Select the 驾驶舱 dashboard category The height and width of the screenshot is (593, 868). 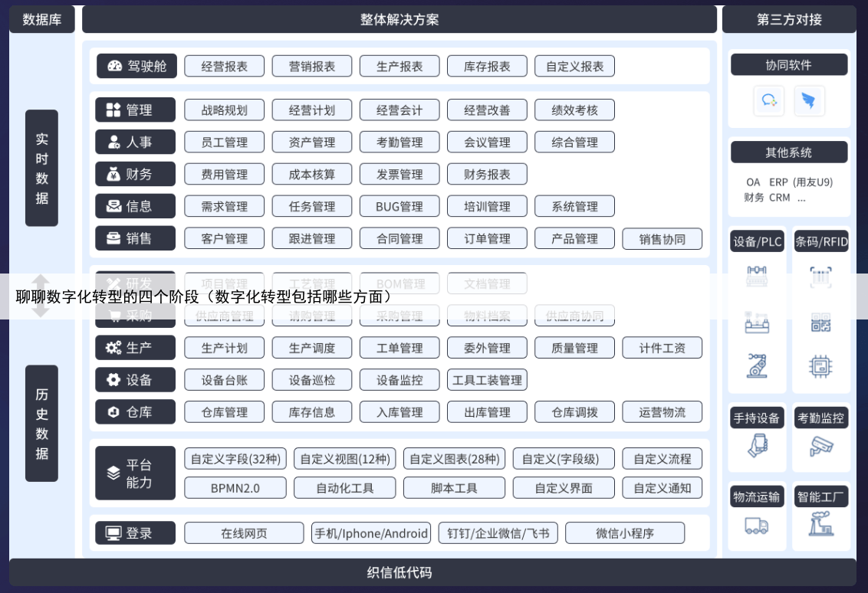coord(136,66)
